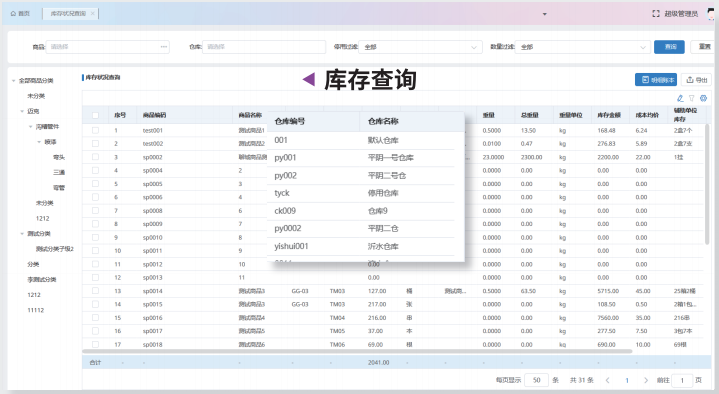The height and width of the screenshot is (394, 719).
Task: Select py001 warehouse from the popup list
Action: click(361, 158)
